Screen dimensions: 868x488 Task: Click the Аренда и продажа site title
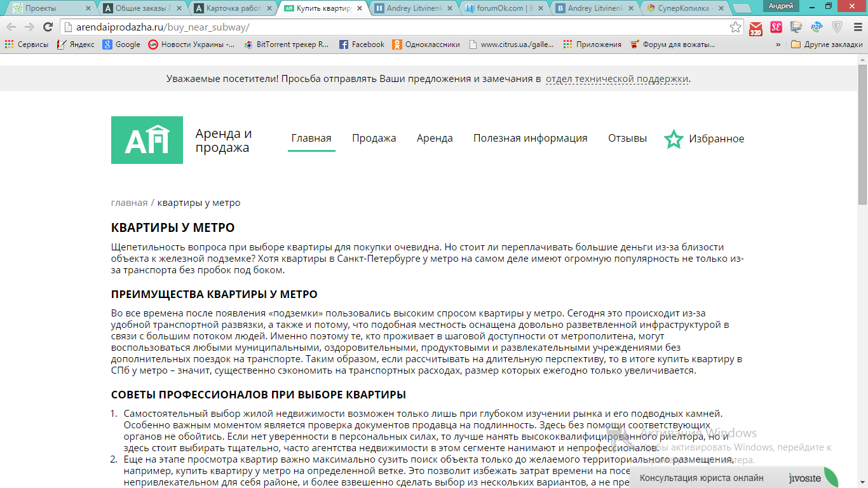pos(224,140)
